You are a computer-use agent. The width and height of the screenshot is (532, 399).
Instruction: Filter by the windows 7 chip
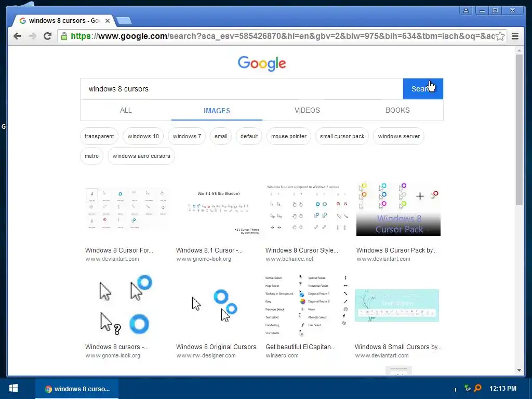187,136
